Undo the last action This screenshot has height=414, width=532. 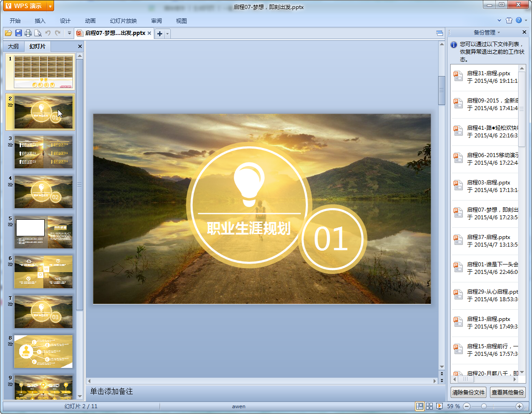[x=48, y=33]
